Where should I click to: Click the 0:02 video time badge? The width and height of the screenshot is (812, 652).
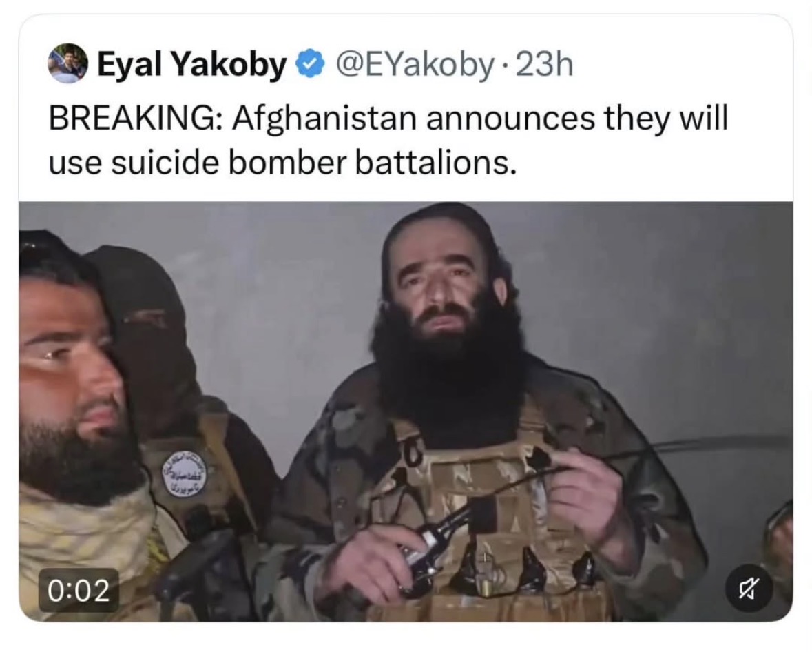[79, 591]
